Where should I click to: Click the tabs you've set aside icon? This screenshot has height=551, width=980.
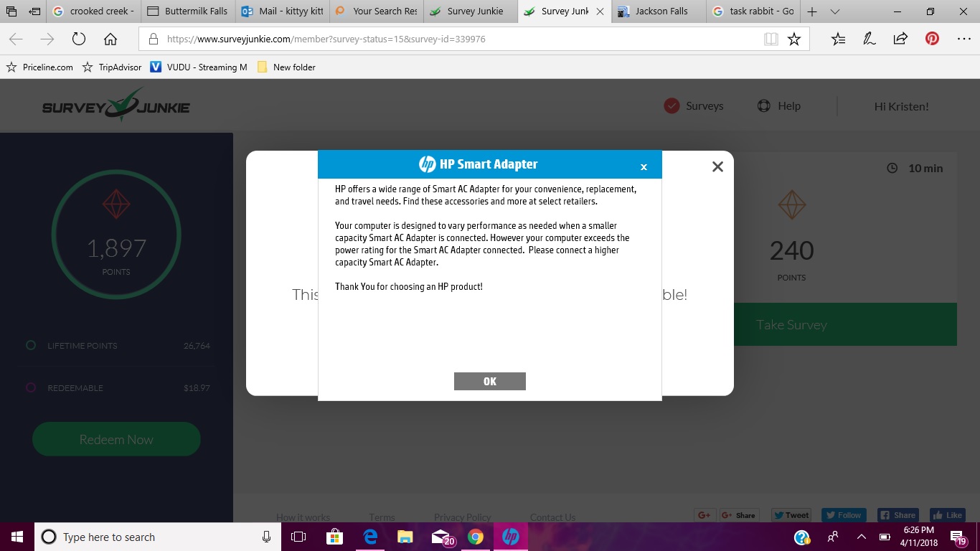tap(11, 11)
